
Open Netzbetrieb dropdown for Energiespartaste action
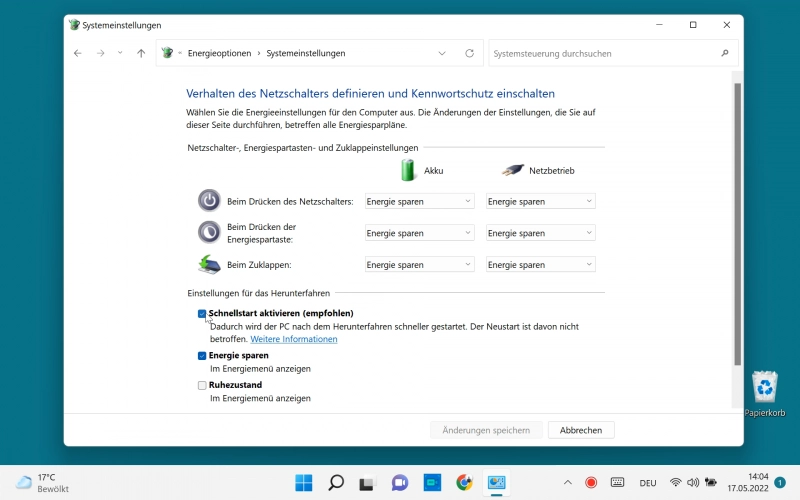pos(540,233)
